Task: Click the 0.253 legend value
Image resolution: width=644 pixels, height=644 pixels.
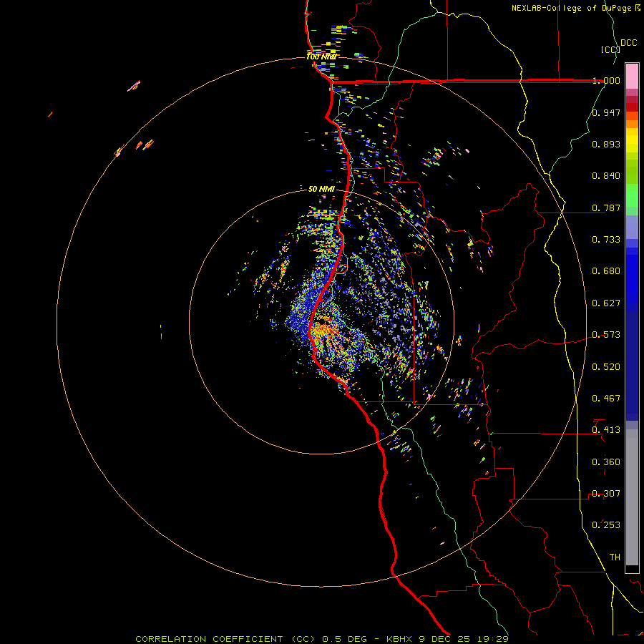Action: click(606, 525)
